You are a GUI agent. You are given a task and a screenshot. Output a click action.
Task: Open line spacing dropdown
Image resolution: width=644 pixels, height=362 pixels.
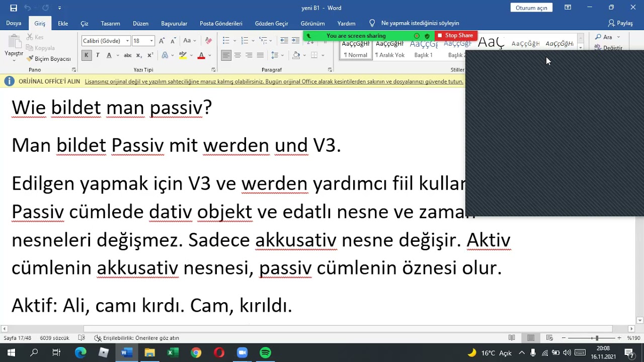(x=277, y=55)
